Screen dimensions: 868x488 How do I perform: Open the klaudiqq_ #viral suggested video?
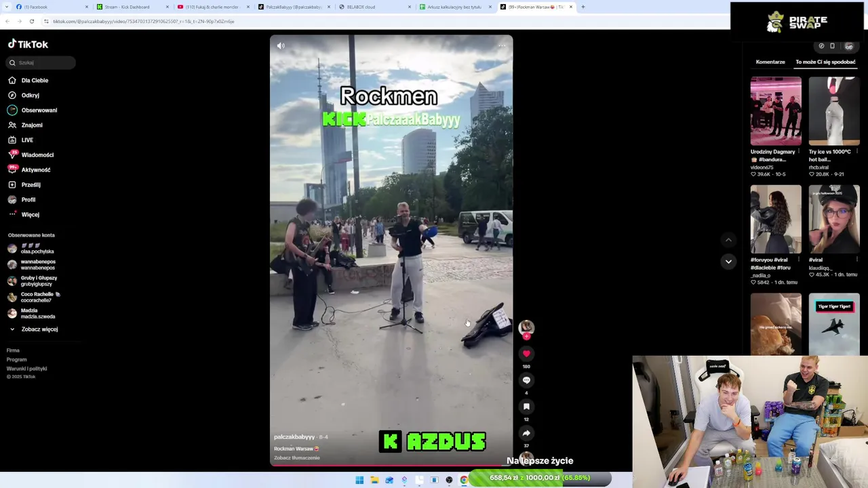[834, 220]
